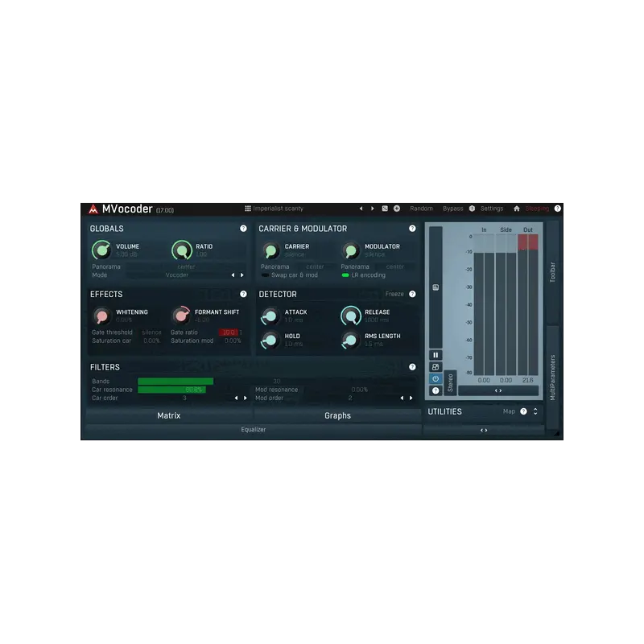Image resolution: width=644 pixels, height=644 pixels.
Task: Collapse Utilities section with up-down arrows
Action: [x=535, y=411]
